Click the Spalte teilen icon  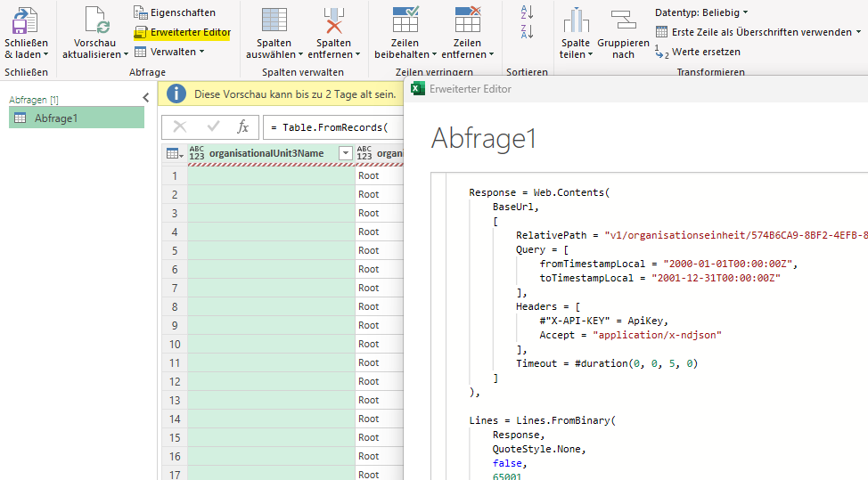coord(576,20)
